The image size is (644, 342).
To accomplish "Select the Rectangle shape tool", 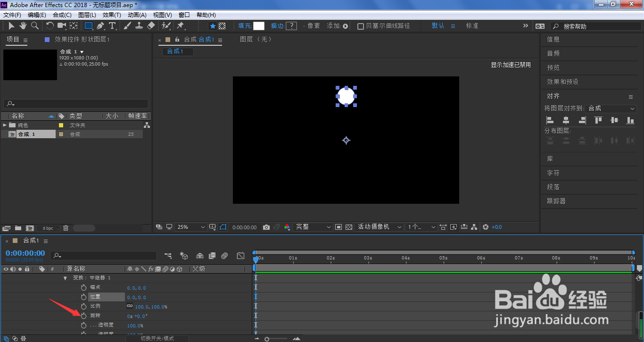I will 88,25.
